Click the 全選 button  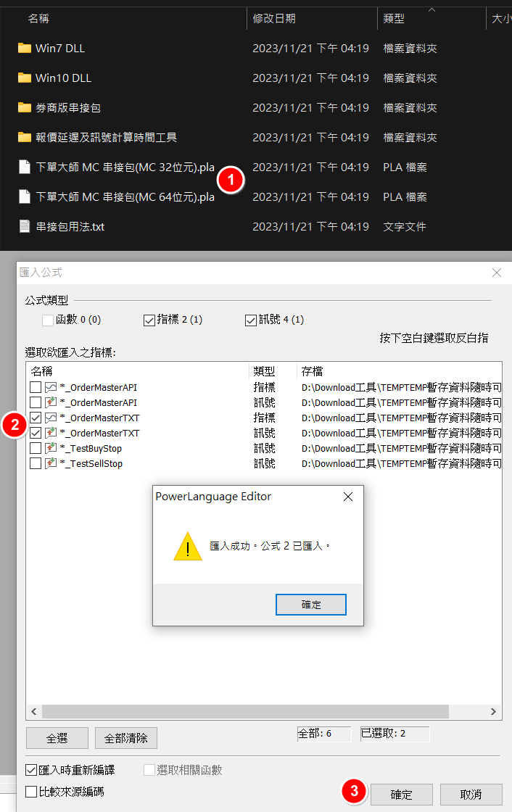pyautogui.click(x=57, y=738)
